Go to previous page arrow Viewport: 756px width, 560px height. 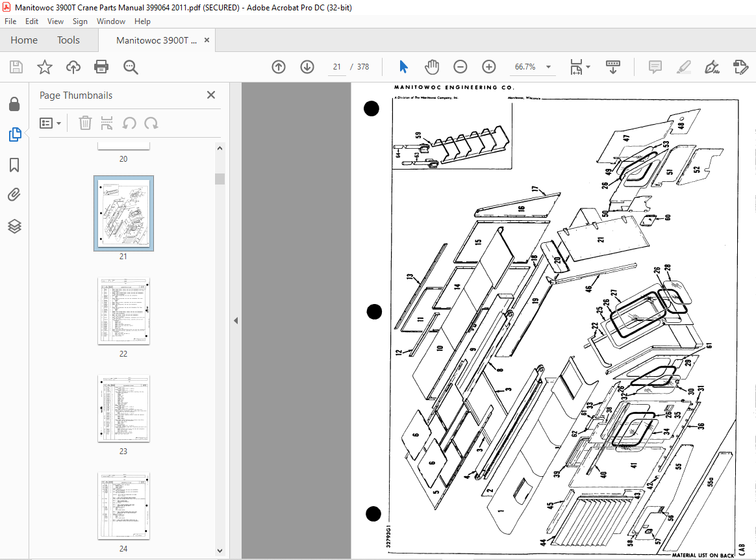coord(279,67)
